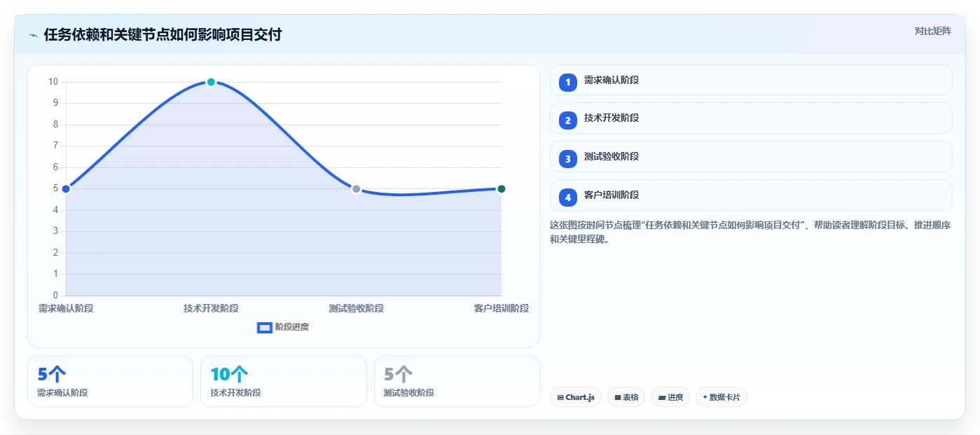Screen dimensions: 980x435
Task: Open the 表格 tag
Action: pos(626,397)
